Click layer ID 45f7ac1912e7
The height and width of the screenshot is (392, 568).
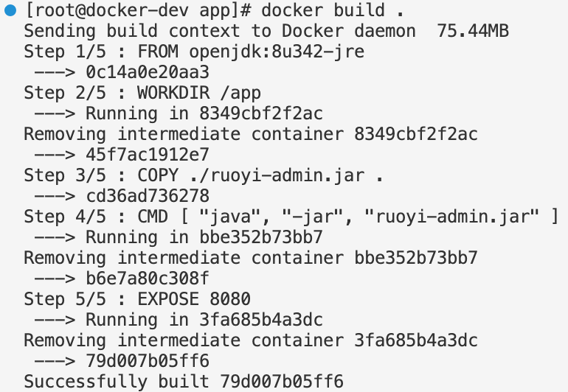pos(148,155)
